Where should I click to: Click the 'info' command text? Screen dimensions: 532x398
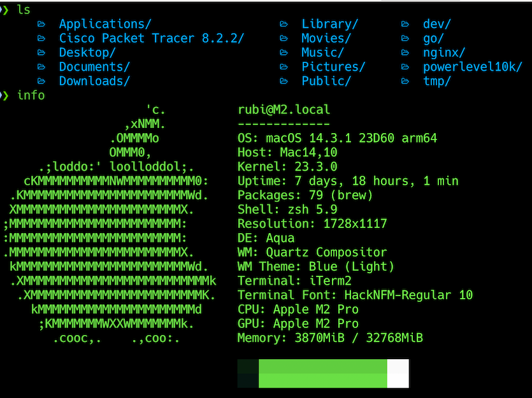[31, 96]
